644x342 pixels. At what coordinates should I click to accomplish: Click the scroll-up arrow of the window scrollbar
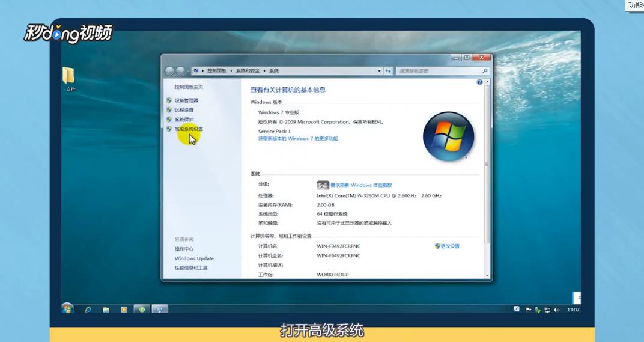[487, 82]
